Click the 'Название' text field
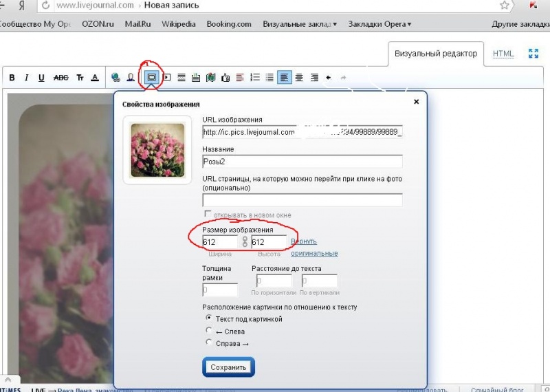 [302, 162]
